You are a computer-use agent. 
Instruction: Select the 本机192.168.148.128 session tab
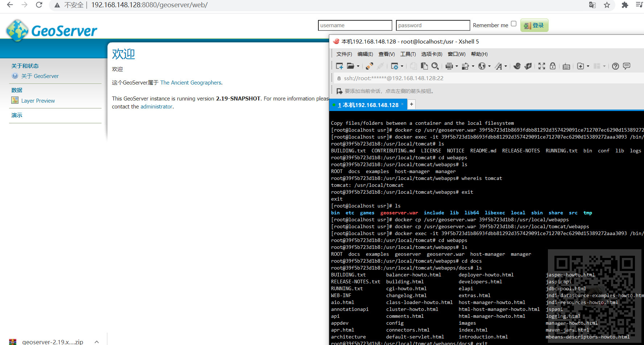tap(368, 105)
